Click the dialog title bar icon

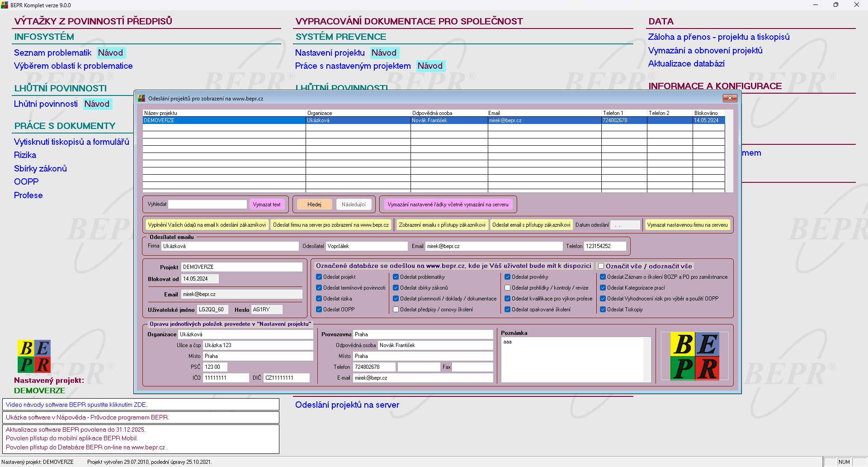coord(142,98)
